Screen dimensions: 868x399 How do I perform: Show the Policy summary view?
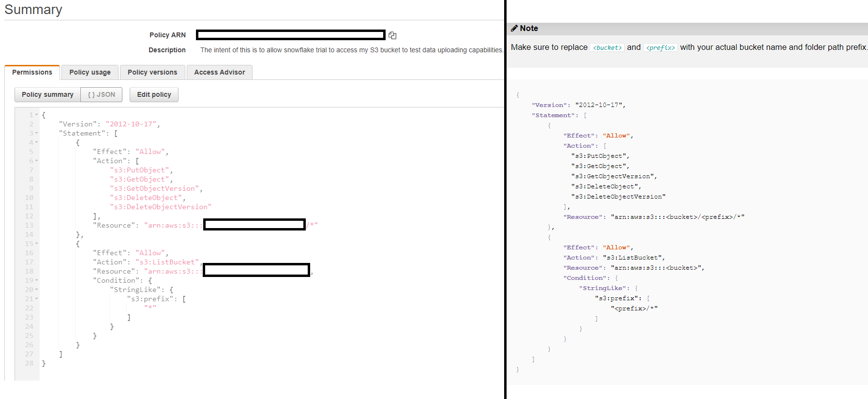click(47, 94)
